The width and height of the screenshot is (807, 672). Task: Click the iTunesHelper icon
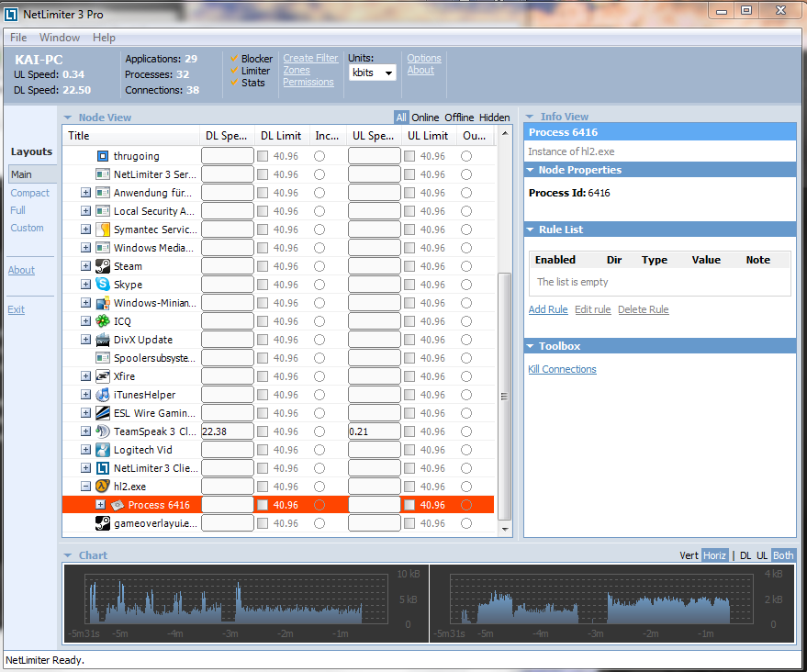point(103,395)
